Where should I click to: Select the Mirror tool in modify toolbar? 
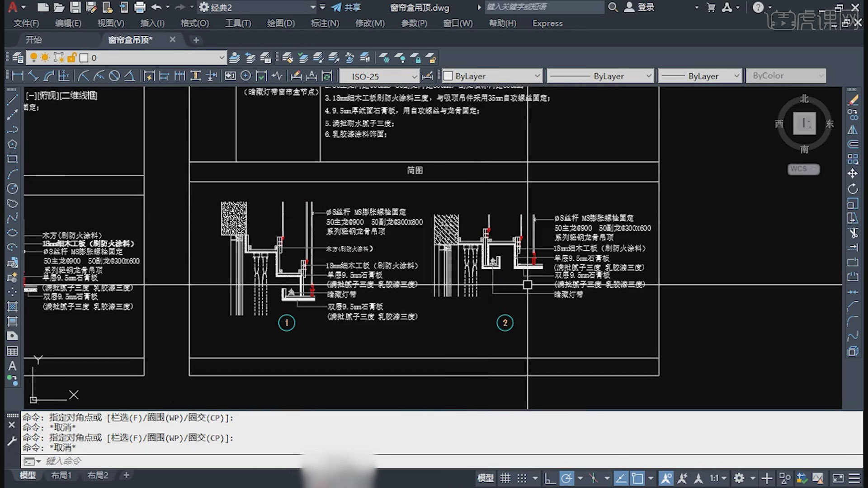point(853,130)
